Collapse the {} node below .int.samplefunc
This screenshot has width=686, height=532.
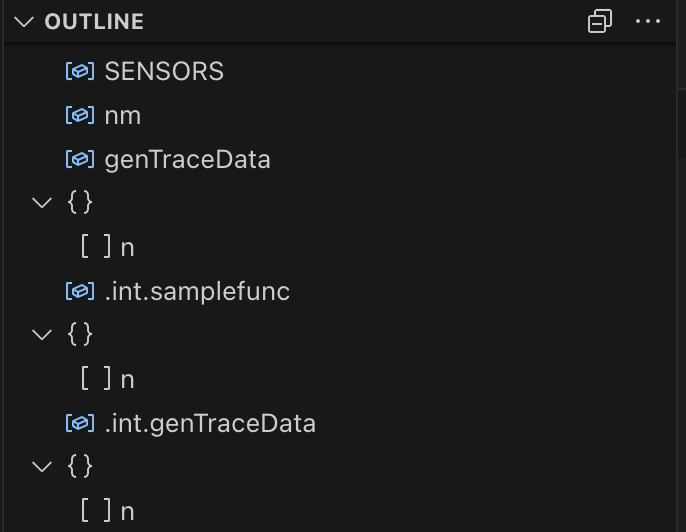[x=41, y=335]
